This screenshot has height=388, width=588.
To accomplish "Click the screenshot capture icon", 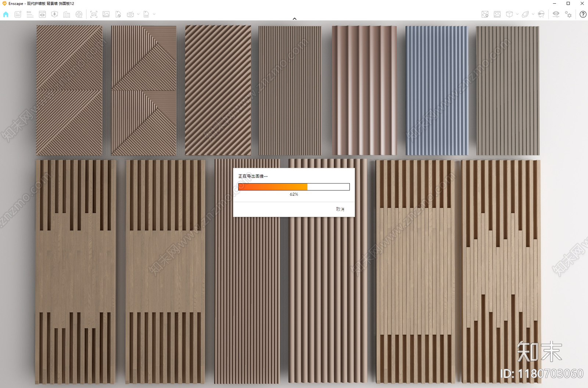I will [x=94, y=14].
